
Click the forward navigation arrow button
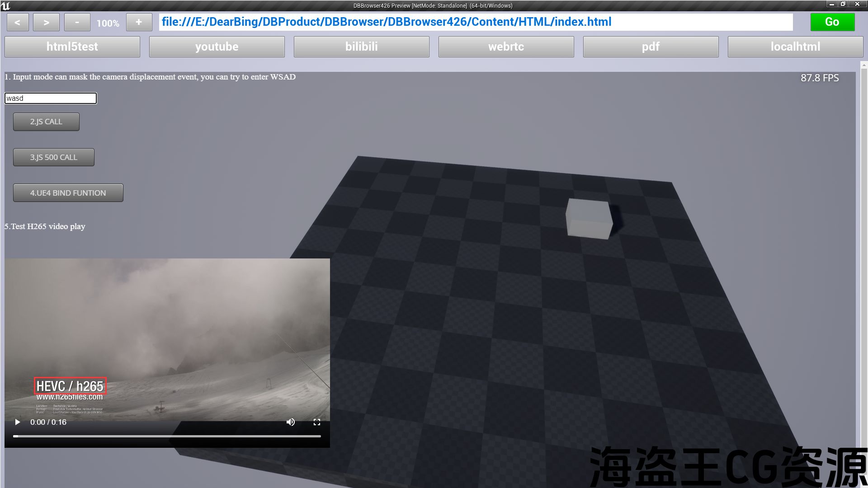pyautogui.click(x=46, y=22)
